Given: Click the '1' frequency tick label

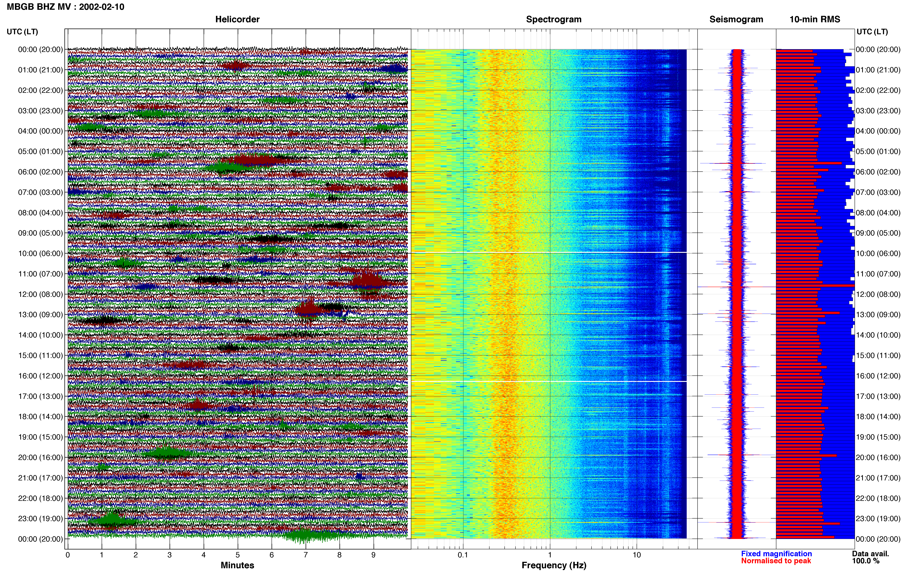Looking at the screenshot, I should [550, 555].
